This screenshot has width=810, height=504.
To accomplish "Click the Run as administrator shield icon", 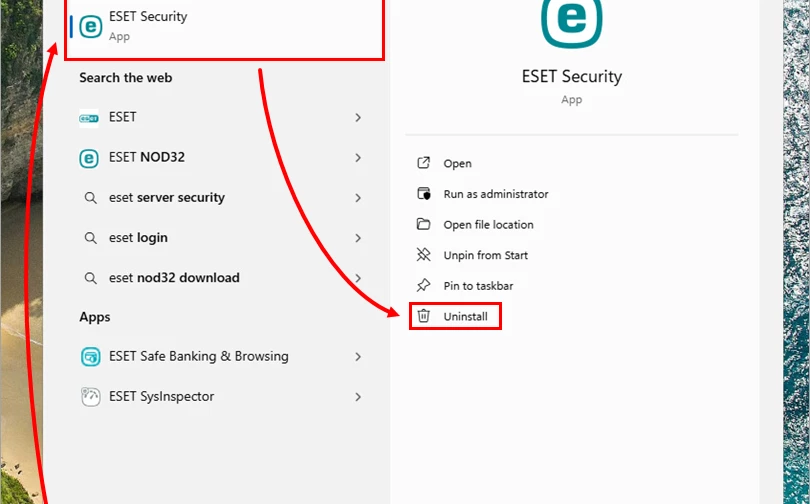I will (x=424, y=194).
